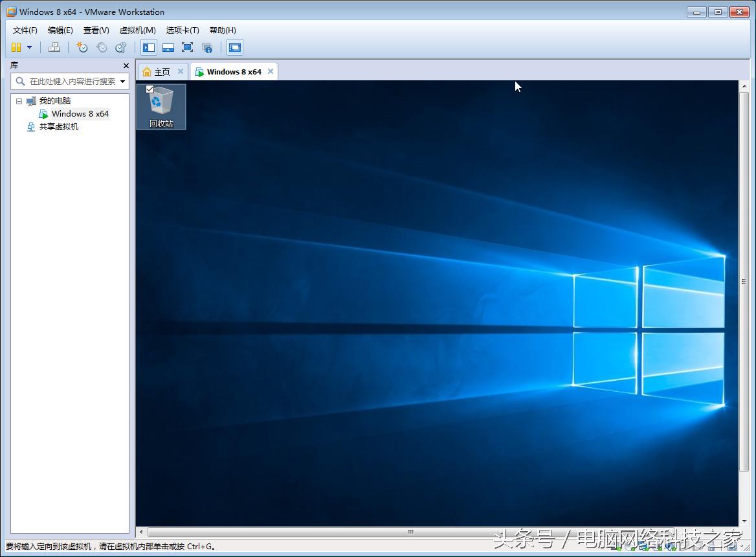Select the 回收站 desktop icon
Viewport: 756px width, 557px height.
(x=161, y=107)
